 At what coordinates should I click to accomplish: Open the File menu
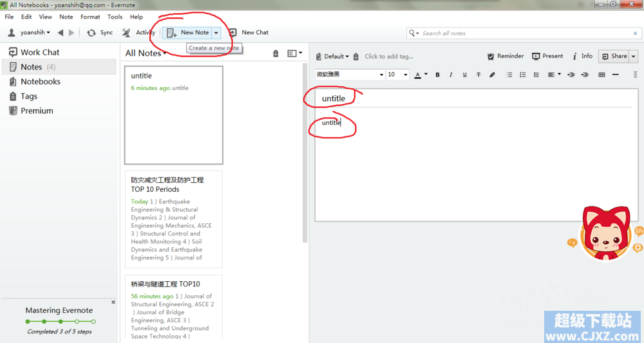9,17
